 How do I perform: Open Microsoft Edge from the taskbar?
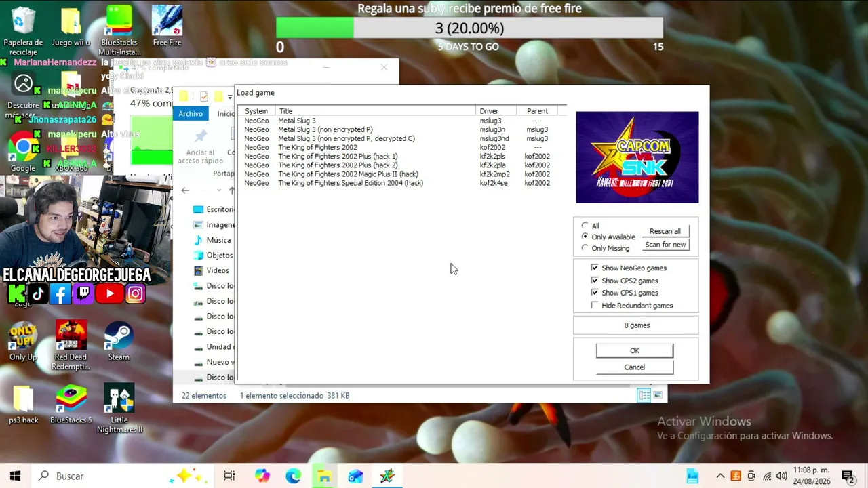pos(293,476)
